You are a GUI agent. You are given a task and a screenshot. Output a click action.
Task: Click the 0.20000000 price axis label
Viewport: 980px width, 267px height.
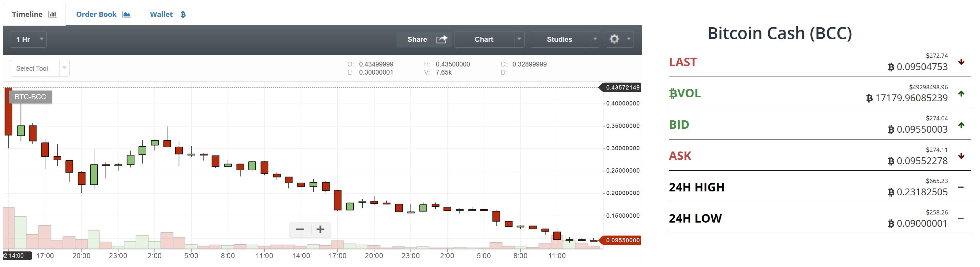pos(623,193)
